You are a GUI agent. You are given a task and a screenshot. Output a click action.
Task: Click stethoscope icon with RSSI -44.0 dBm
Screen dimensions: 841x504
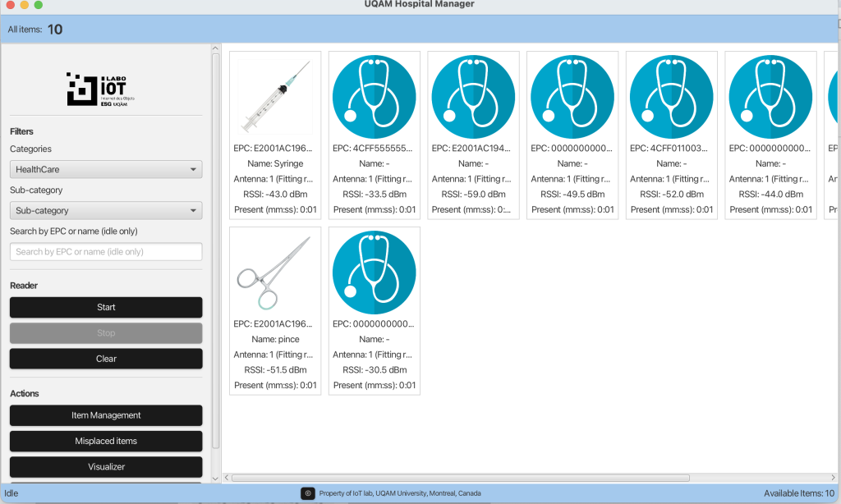770,97
